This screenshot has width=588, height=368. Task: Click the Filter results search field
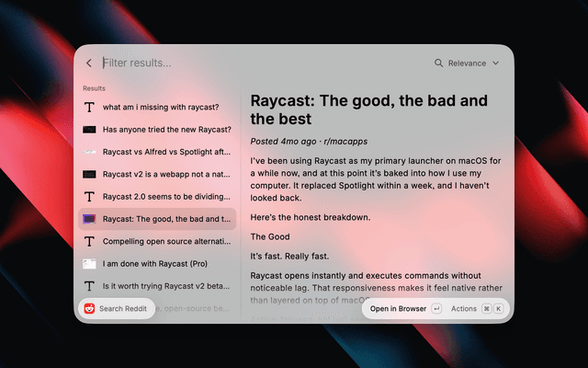[263, 63]
